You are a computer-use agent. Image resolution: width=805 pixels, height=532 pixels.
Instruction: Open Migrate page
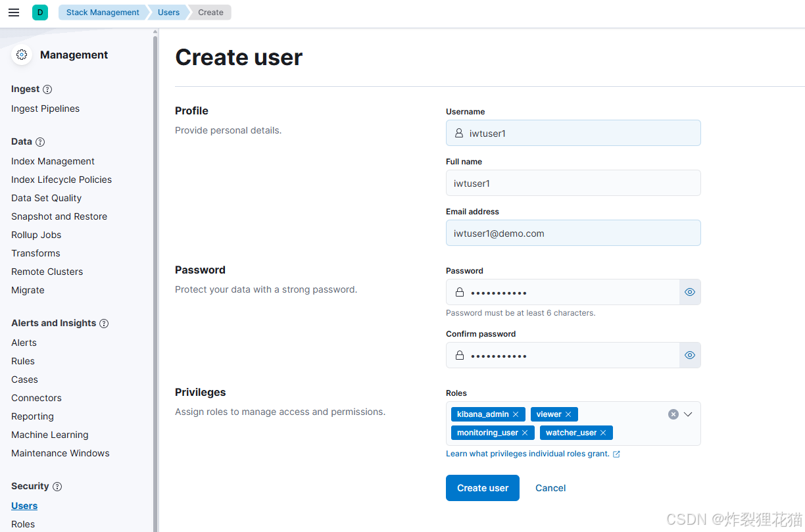28,290
